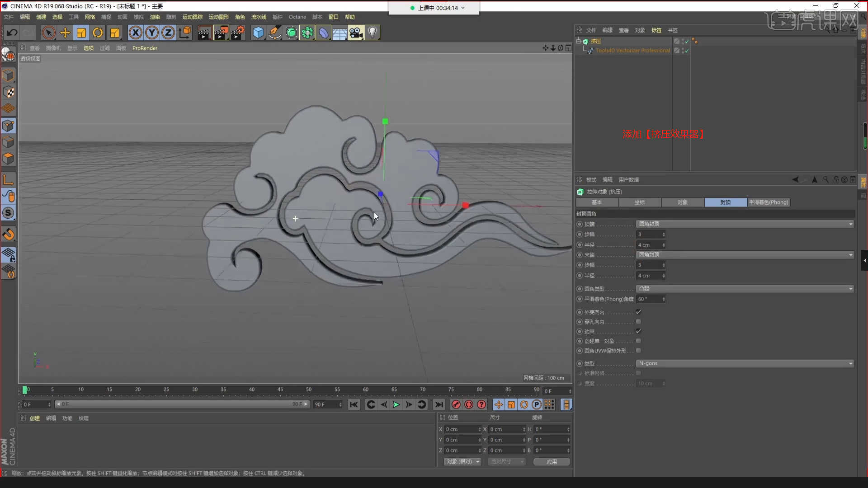Add a Camera object
The image size is (868, 488).
[x=356, y=33]
